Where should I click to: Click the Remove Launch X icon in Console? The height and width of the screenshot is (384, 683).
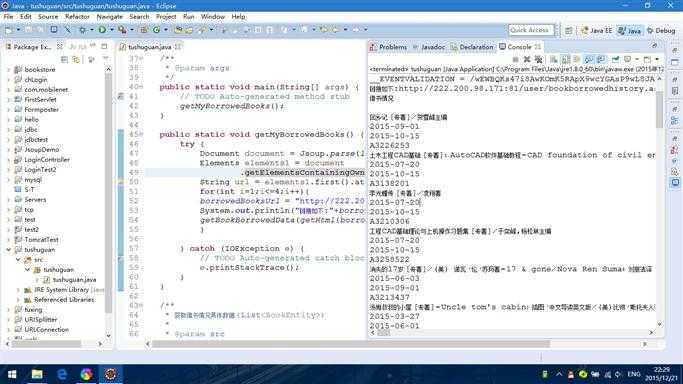(527, 59)
